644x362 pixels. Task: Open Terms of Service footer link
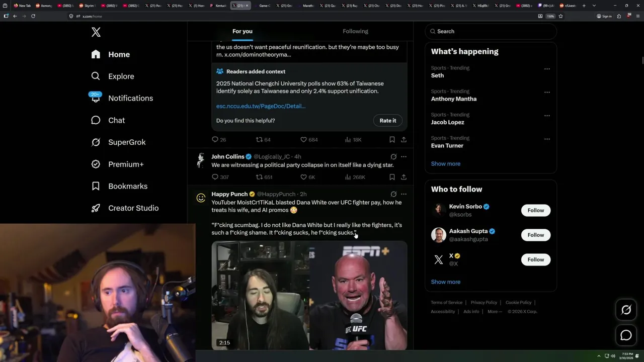pos(447,303)
